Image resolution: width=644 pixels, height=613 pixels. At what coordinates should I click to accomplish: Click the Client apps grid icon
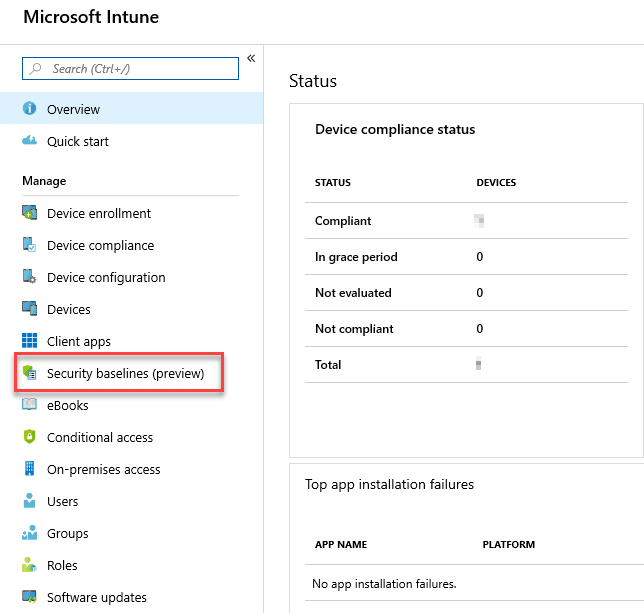point(29,340)
